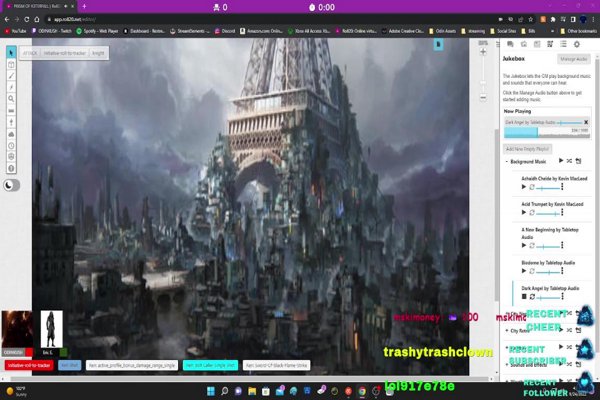This screenshot has height=400, width=600.
Task: Open the Settings gear tab in sidebar
Action: [577, 44]
